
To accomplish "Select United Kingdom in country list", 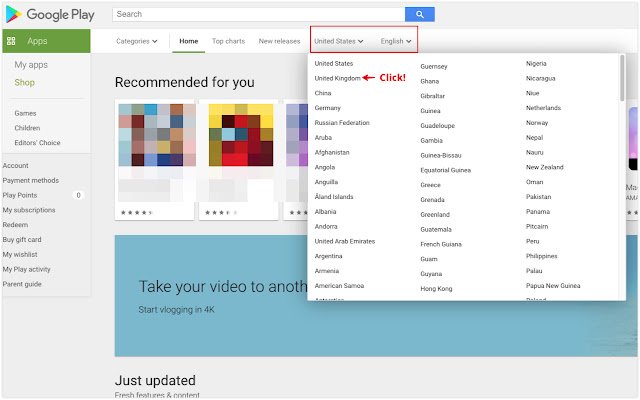I will 337,78.
